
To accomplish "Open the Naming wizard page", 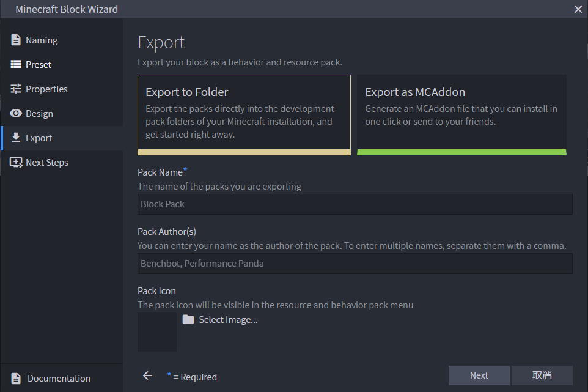I will (x=62, y=40).
